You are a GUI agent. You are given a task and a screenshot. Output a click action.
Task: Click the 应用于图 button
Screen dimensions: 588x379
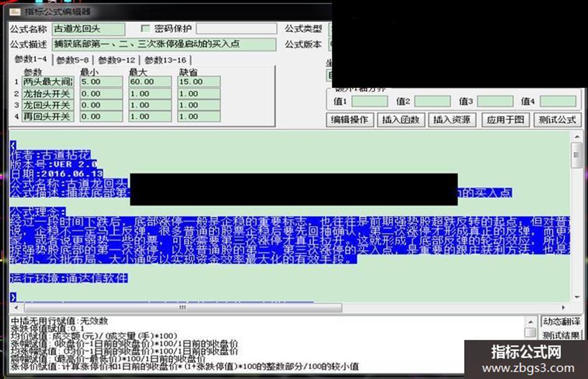click(505, 119)
